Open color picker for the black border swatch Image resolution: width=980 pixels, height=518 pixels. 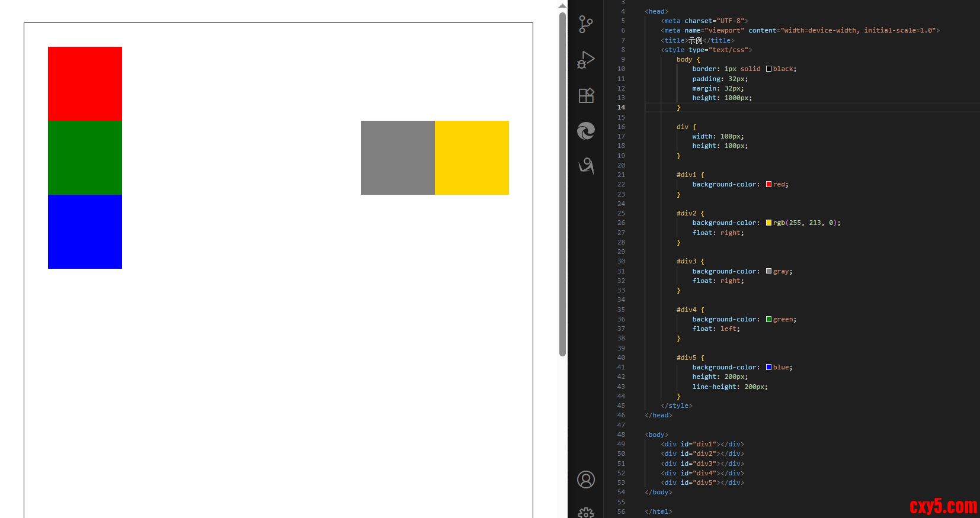(768, 69)
